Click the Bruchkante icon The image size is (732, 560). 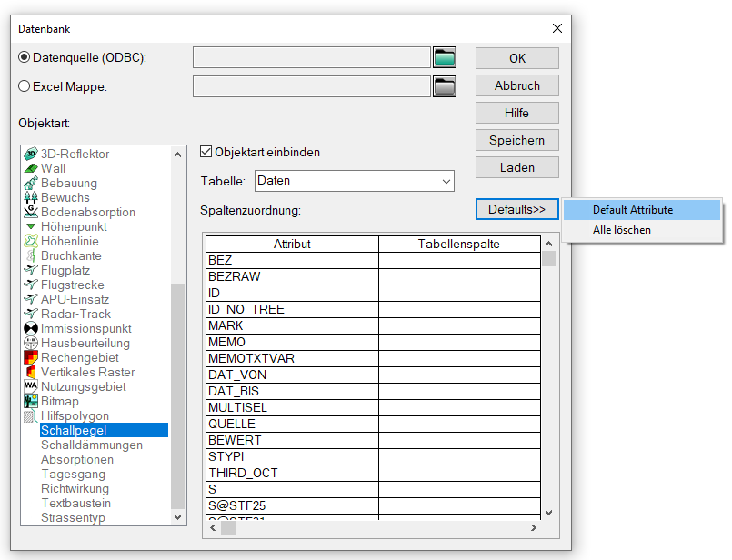(31, 255)
